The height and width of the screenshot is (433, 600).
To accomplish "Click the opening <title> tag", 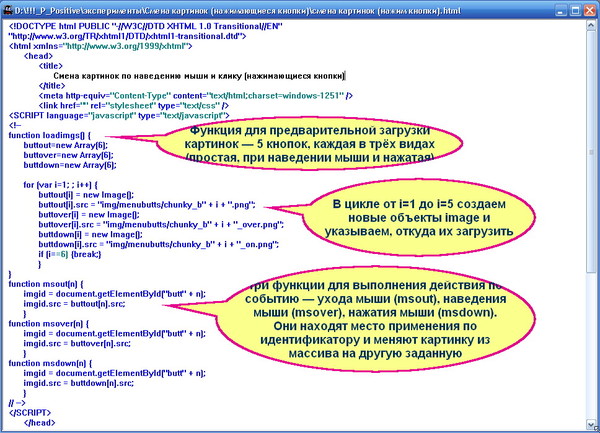I will point(51,66).
